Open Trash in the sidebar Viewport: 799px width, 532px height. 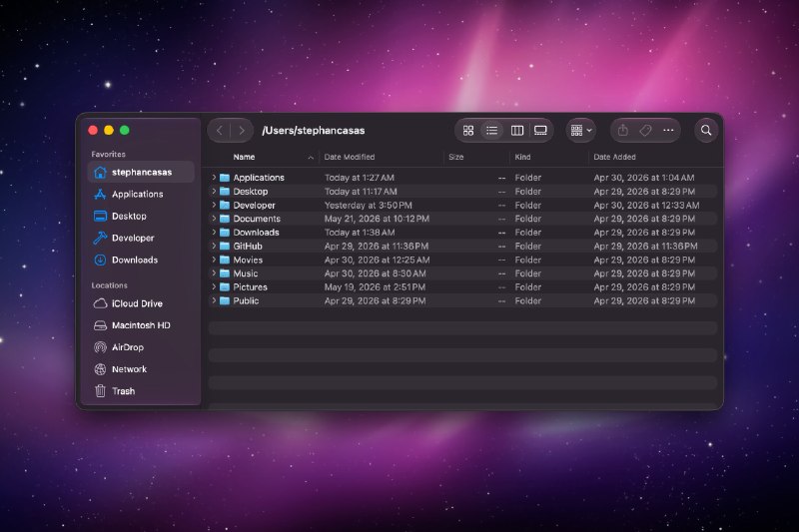click(x=141, y=391)
